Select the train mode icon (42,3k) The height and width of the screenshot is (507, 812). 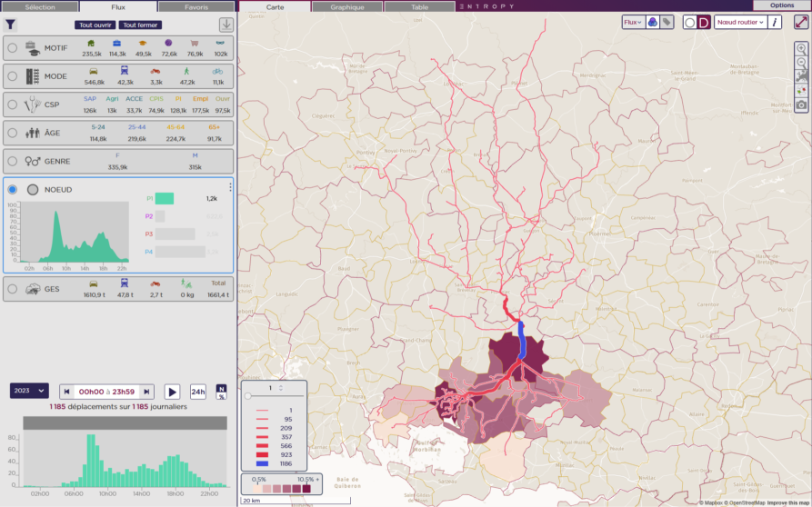125,71
